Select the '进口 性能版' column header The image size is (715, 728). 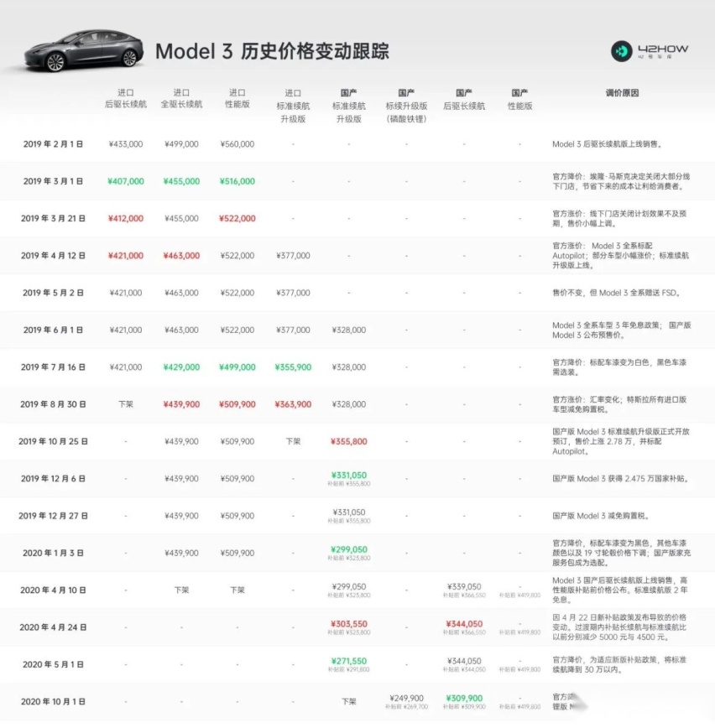(x=237, y=98)
